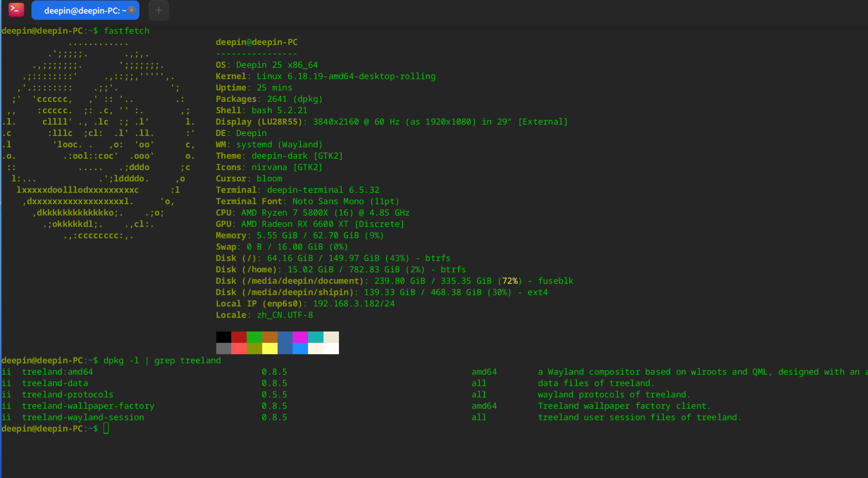Click the typed 'fastfetch' command
Image resolution: width=868 pixels, height=478 pixels.
(126, 31)
